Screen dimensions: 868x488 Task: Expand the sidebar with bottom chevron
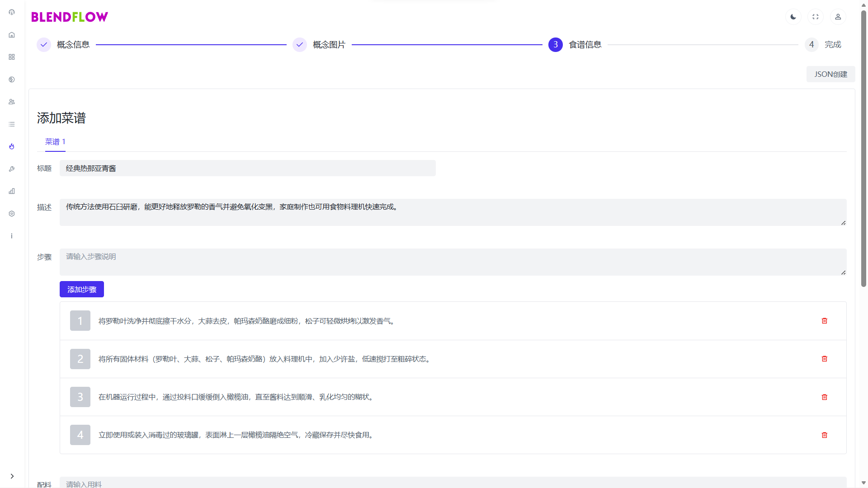[12, 476]
